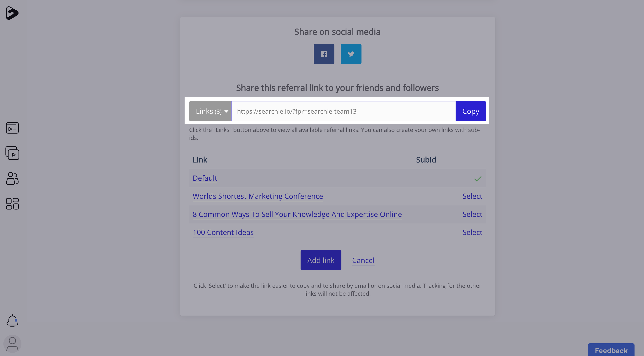Expand the Links (3) dropdown
Viewport: 644px width, 356px height.
210,111
